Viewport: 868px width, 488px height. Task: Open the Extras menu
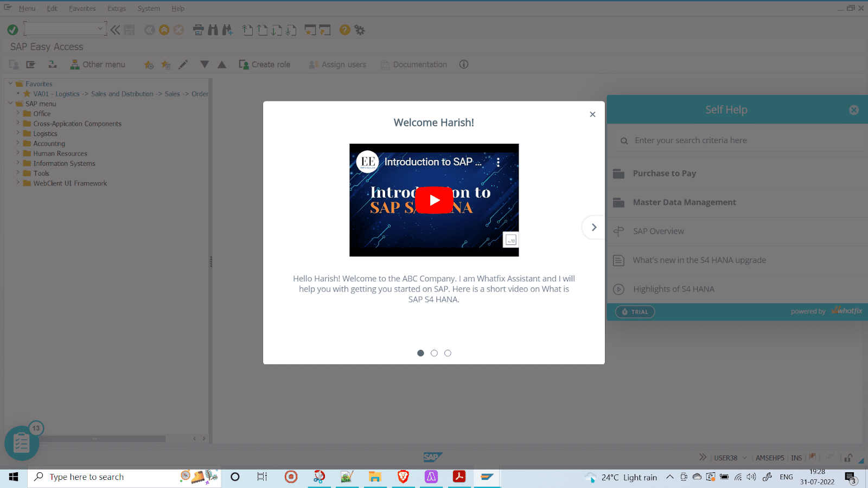[117, 9]
